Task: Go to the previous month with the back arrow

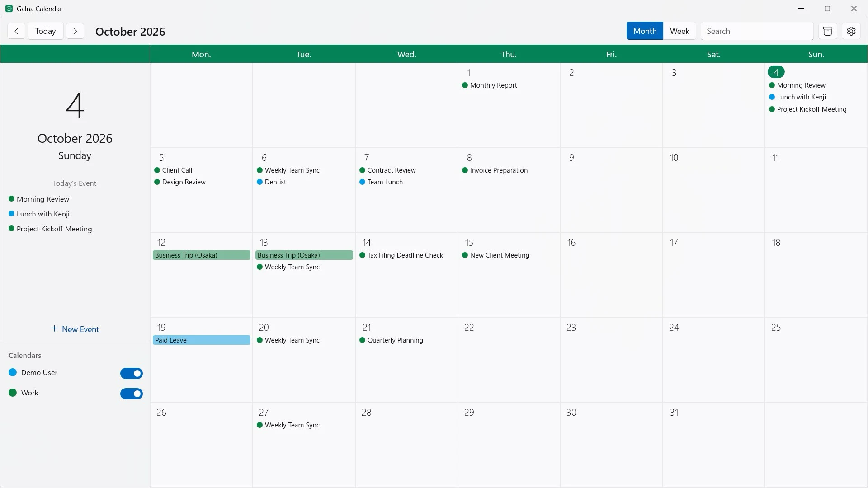Action: (x=16, y=31)
